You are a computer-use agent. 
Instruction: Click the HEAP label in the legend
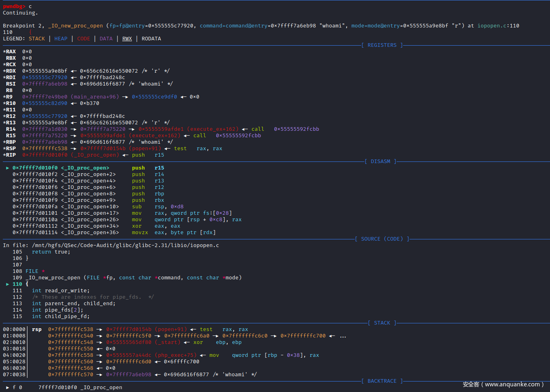(61, 39)
